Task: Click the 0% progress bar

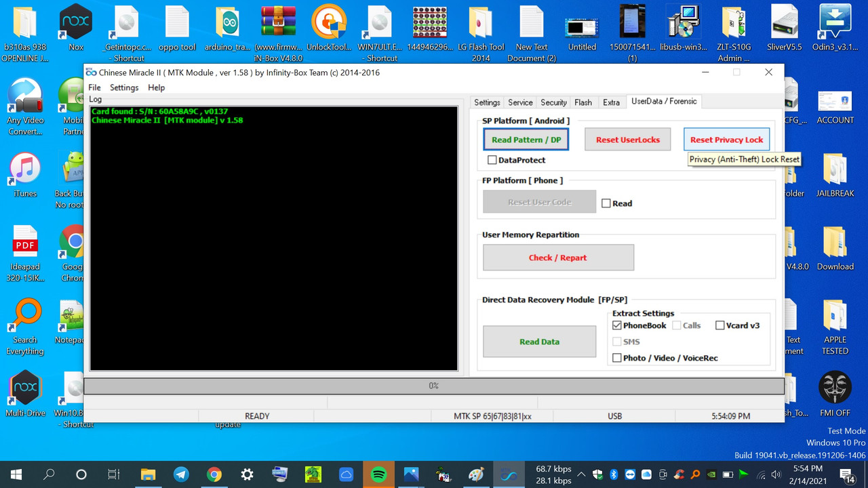Action: coord(434,386)
